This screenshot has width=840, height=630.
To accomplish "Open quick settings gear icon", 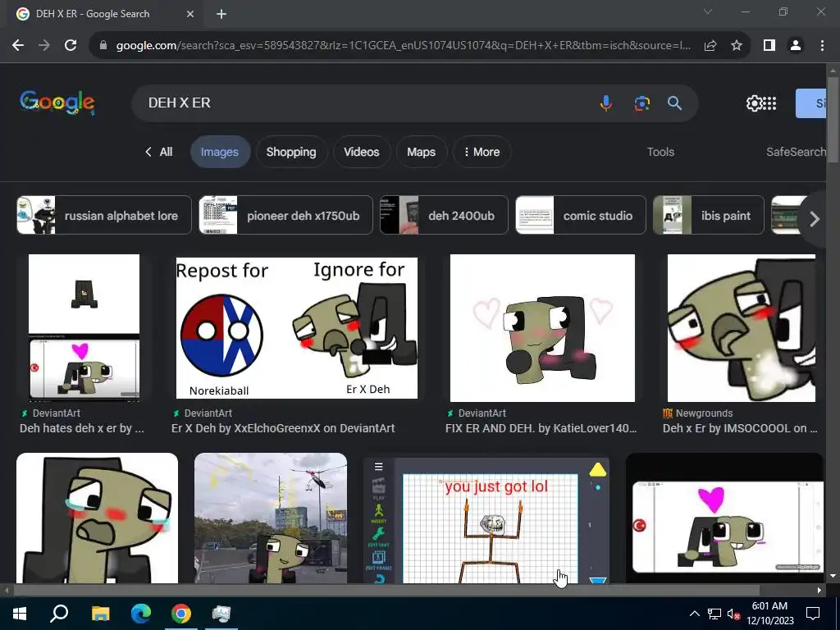I will [x=754, y=103].
